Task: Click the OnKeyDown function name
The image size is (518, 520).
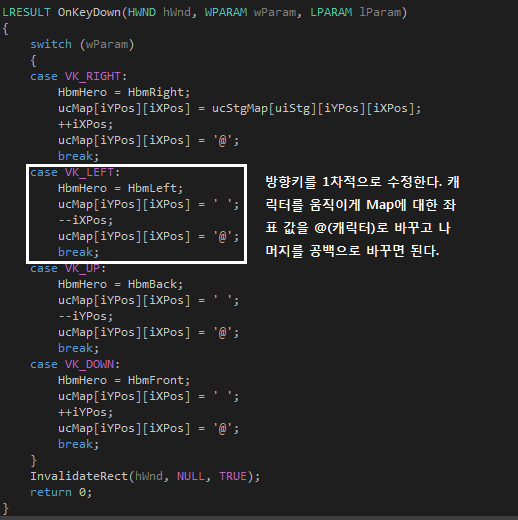Action: [x=89, y=13]
